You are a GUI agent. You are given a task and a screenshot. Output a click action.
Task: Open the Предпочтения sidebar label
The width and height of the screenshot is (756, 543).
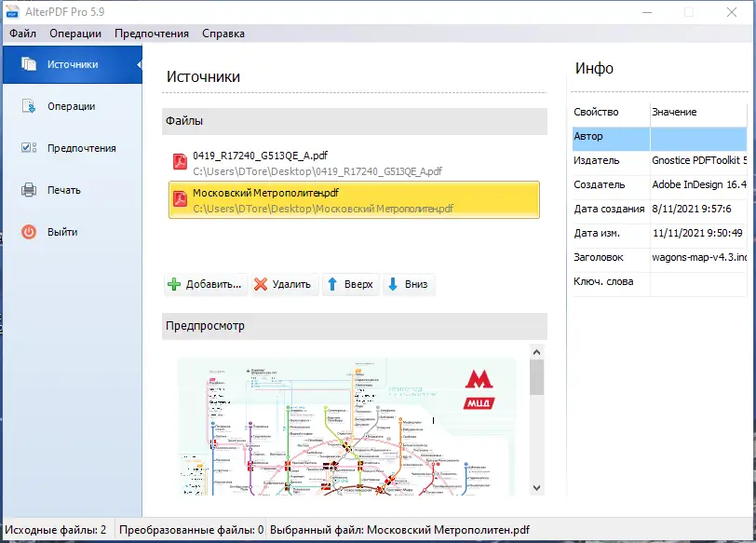tap(82, 148)
